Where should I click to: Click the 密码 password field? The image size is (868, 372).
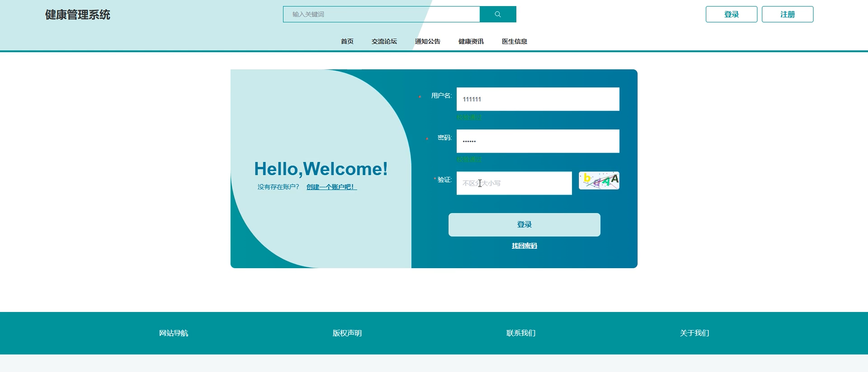538,141
